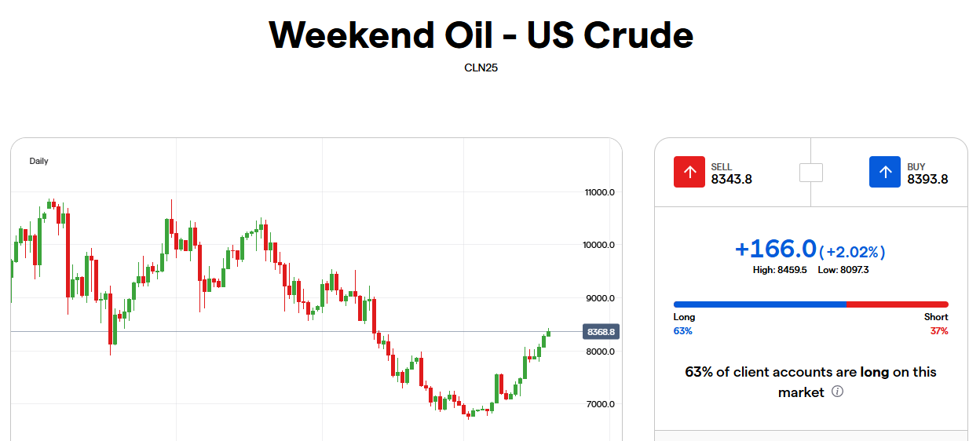The width and height of the screenshot is (980, 441).
Task: Select the BUY price 8393.8
Action: click(927, 179)
